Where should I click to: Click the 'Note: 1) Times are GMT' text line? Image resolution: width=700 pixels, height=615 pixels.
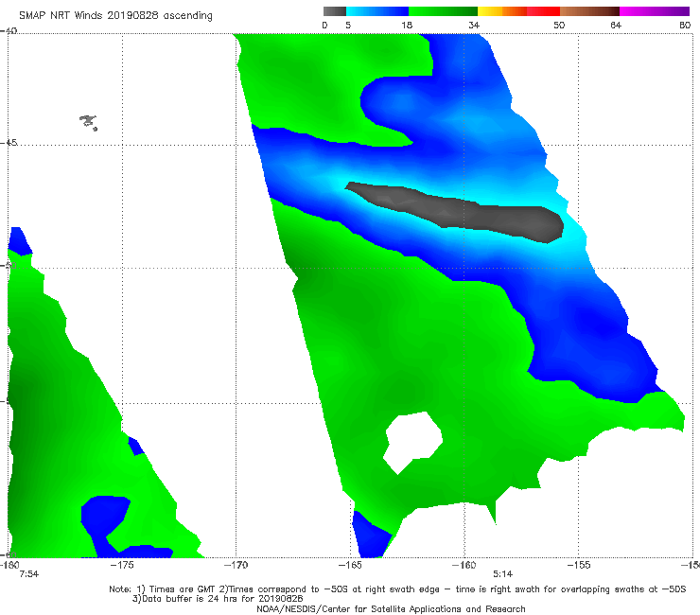(x=397, y=589)
